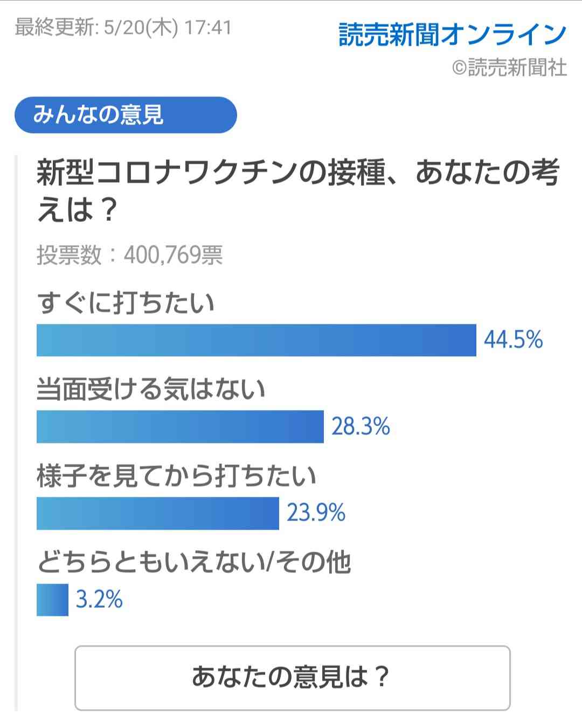
Task: Click the poll question heading 新型コロナワクチンの接種
Action: (x=297, y=191)
